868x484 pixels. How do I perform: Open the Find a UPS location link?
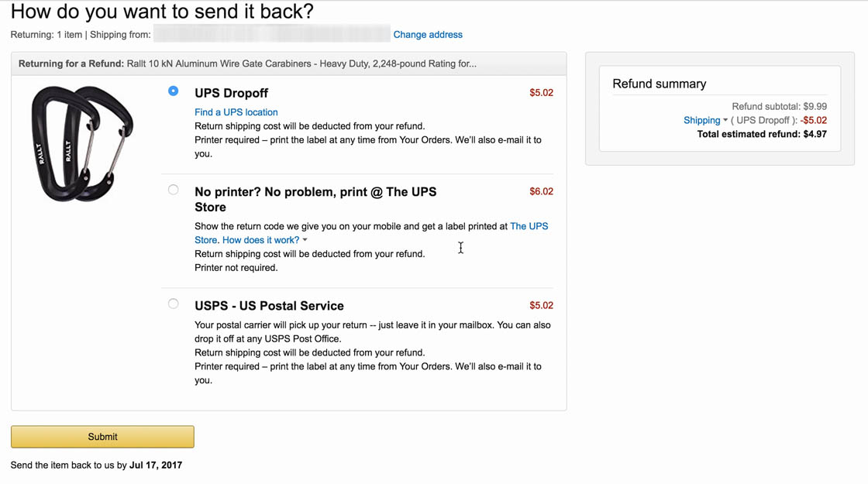[x=236, y=112]
